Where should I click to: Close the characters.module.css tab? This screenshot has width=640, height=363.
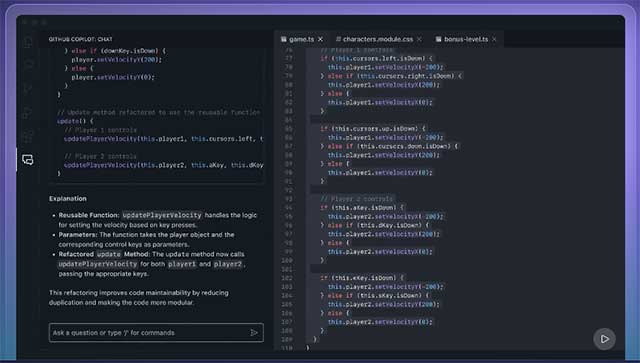tap(420, 39)
